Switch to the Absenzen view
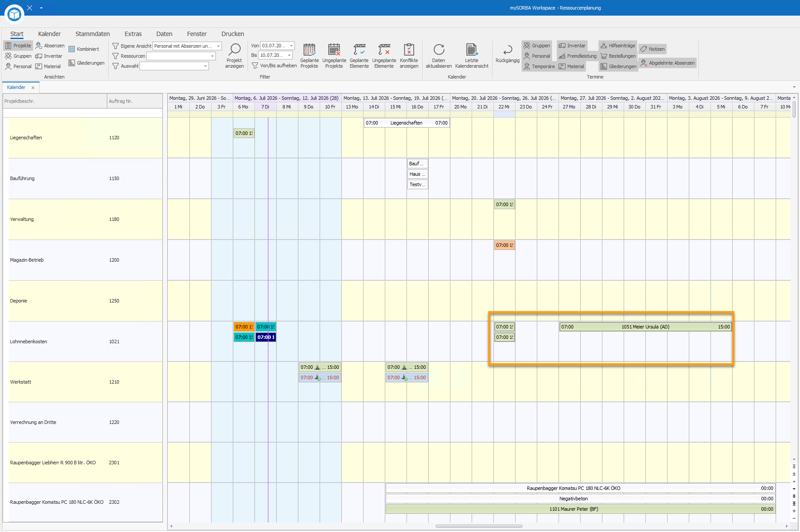Screen dimensions: 800x532 pyautogui.click(x=50, y=46)
